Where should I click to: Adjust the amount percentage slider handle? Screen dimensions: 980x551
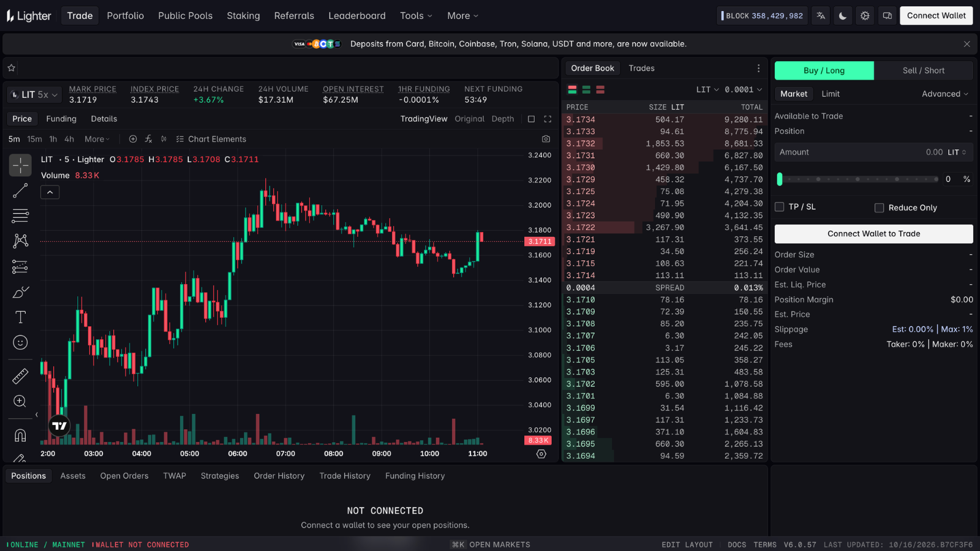(x=780, y=179)
